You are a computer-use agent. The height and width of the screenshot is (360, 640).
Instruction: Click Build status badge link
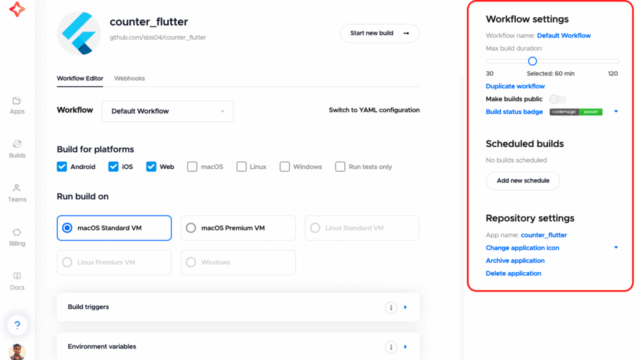tap(514, 111)
